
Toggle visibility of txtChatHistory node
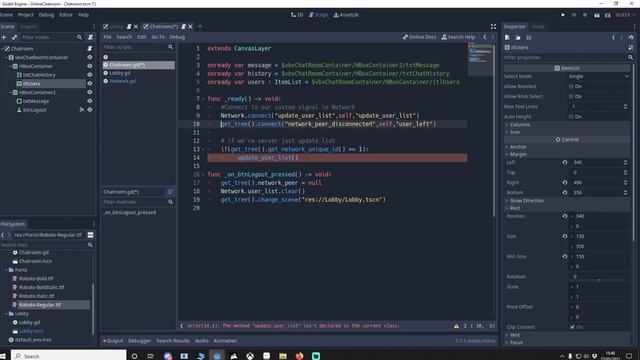89,75
